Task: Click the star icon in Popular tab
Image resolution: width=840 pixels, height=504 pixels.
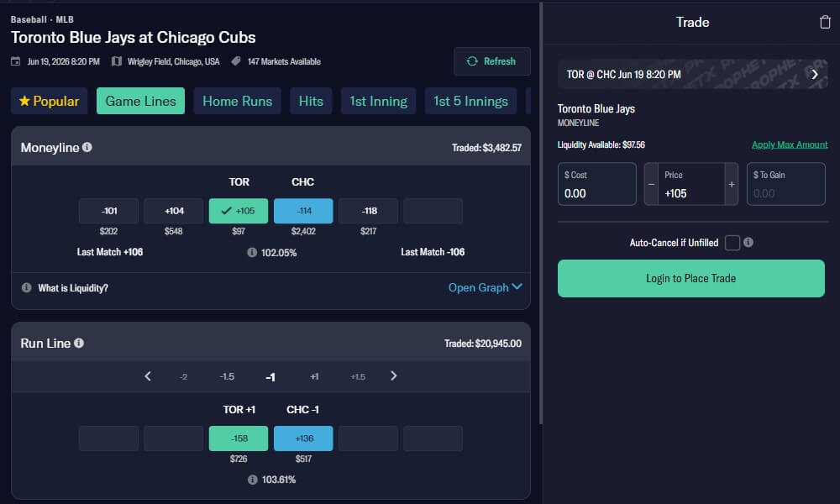Action: pyautogui.click(x=24, y=101)
